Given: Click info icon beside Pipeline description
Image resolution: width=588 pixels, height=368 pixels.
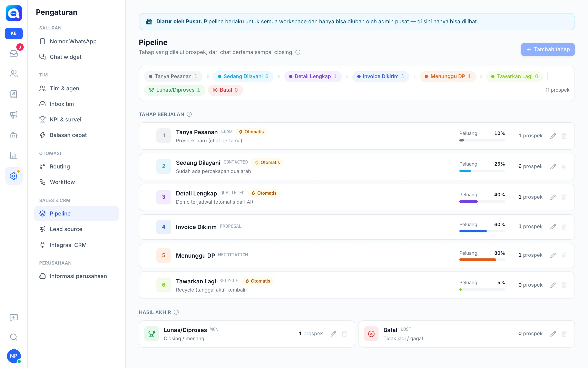Looking at the screenshot, I should [298, 52].
